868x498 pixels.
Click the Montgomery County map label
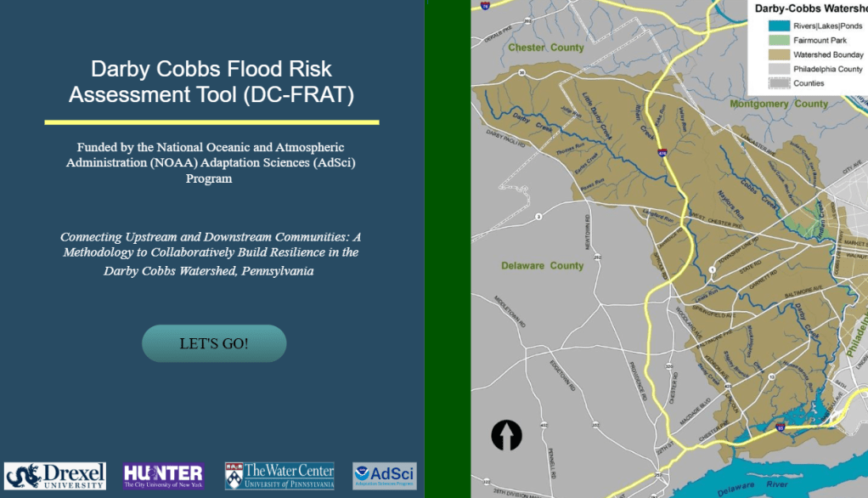click(778, 104)
